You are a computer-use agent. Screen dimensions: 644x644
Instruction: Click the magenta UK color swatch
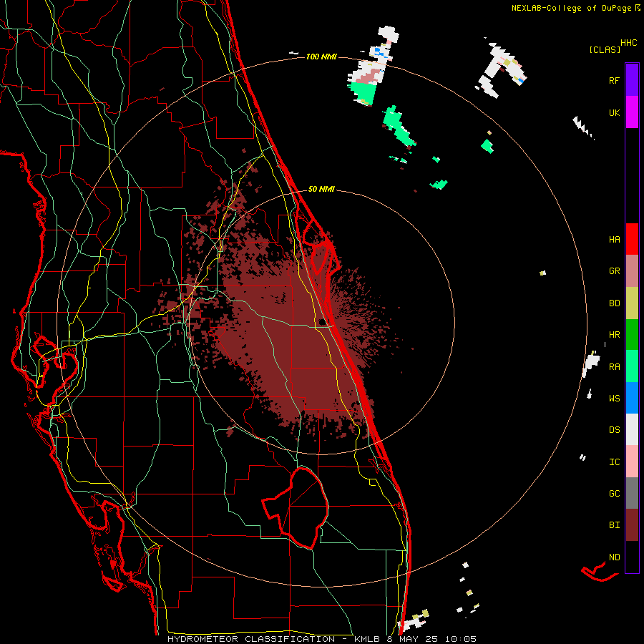pos(632,112)
